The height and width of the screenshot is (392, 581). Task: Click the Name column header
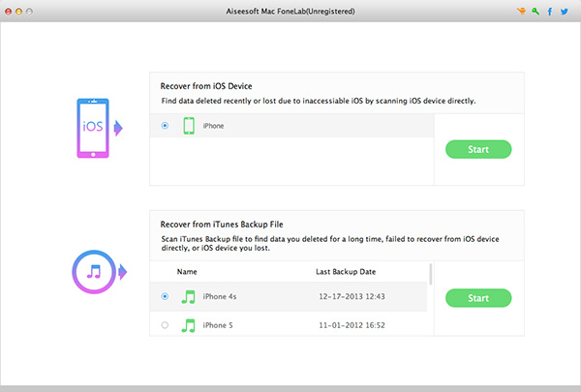coord(187,272)
